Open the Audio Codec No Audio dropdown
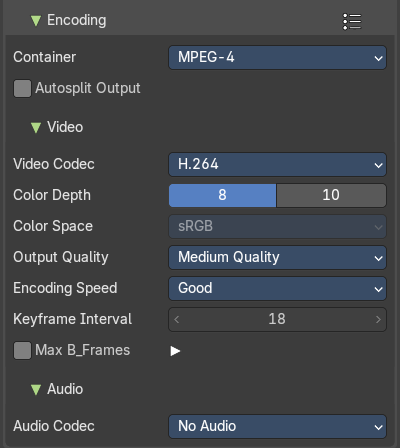400x448 pixels. click(x=277, y=426)
